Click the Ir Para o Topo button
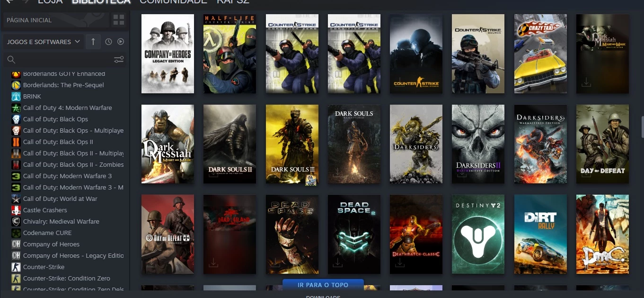 (x=323, y=285)
